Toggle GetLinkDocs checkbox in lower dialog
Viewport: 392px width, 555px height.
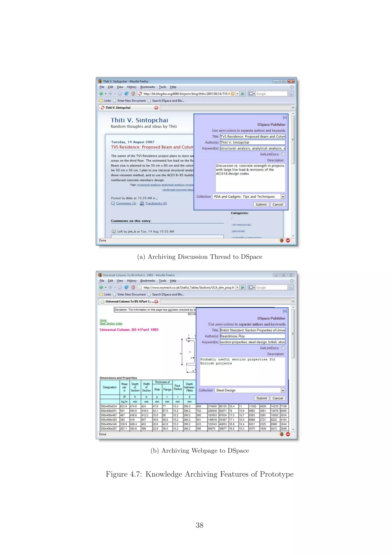tap(283, 348)
